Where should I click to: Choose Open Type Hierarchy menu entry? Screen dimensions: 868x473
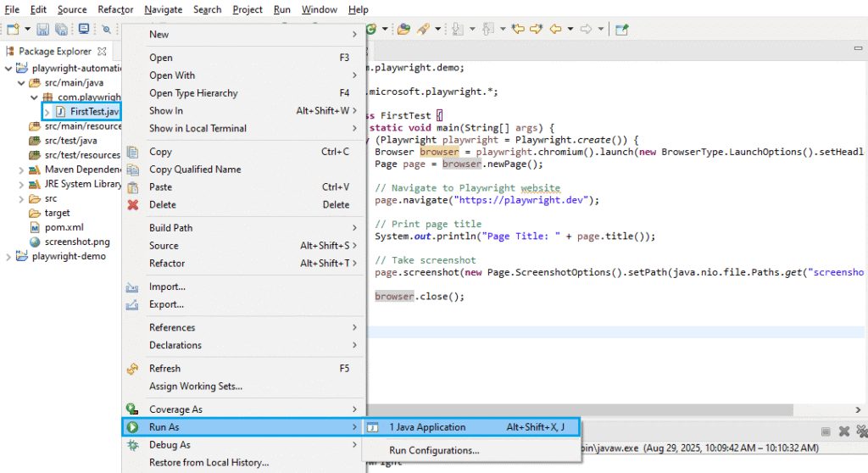click(243, 93)
